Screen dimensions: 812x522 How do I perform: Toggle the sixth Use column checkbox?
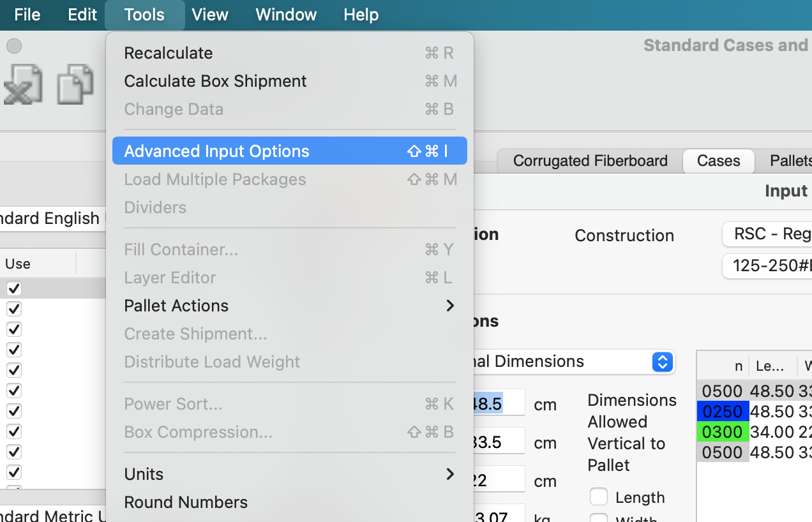13,391
